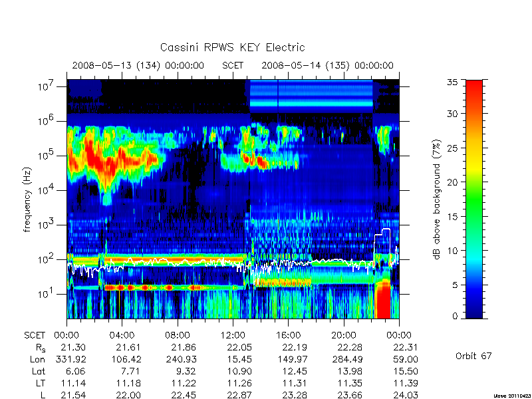Image resolution: width=532 pixels, height=399 pixels.
Task: Click the "dB above background (7%)" label
Action: coord(437,200)
